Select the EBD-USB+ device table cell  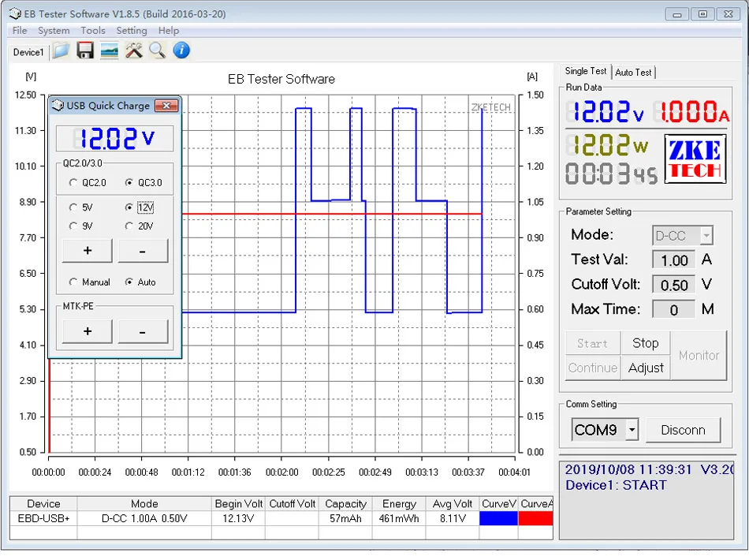coord(43,518)
